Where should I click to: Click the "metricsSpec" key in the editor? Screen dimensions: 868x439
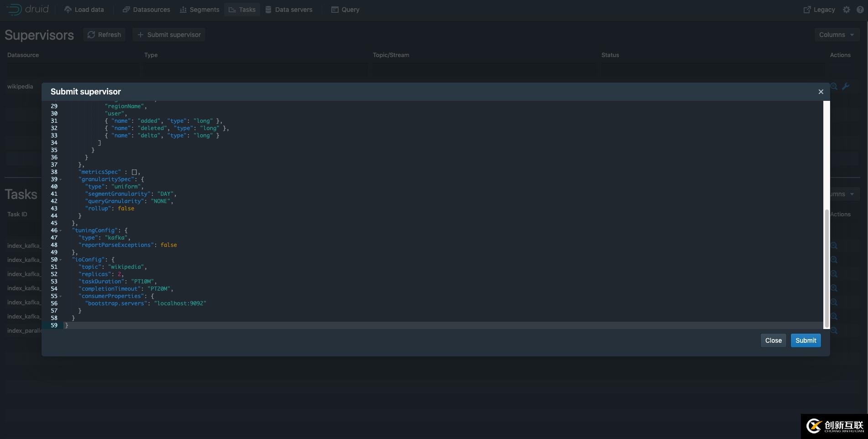click(x=99, y=172)
